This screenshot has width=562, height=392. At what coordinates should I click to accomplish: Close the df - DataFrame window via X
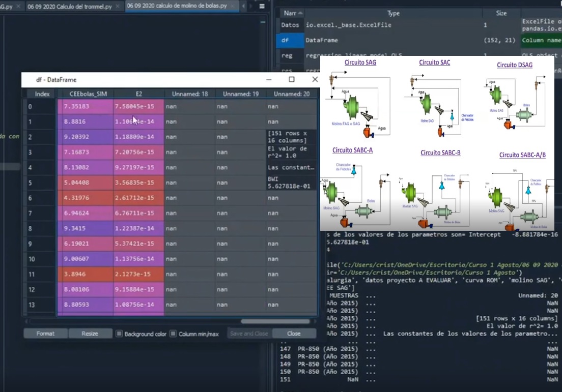[x=315, y=79]
